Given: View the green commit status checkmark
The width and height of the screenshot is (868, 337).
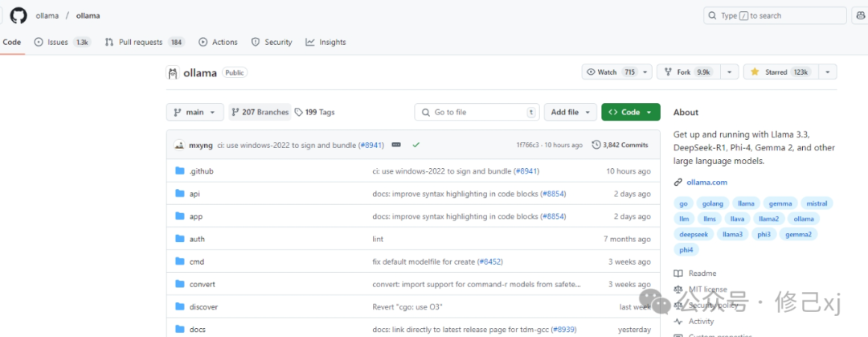Looking at the screenshot, I should tap(416, 145).
